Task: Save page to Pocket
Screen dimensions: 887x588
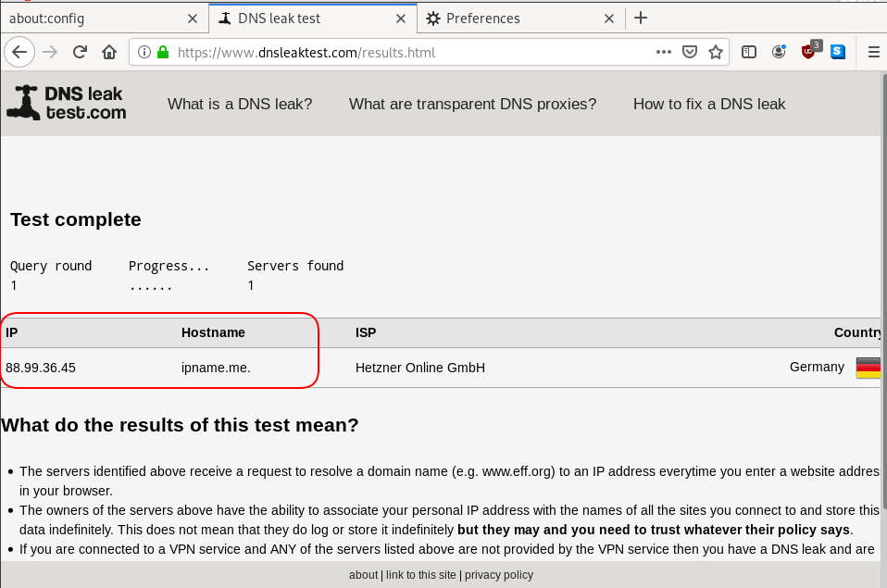Action: [689, 53]
